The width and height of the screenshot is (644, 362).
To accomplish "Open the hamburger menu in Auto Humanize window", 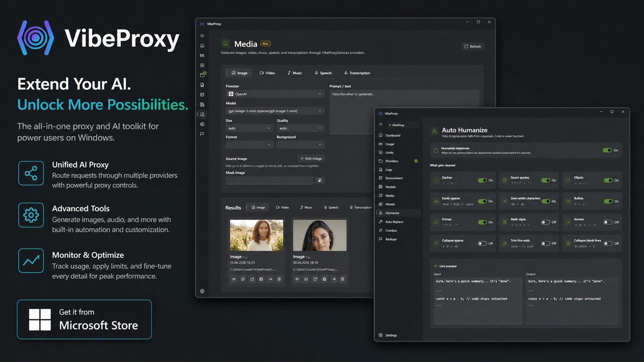I will click(380, 124).
